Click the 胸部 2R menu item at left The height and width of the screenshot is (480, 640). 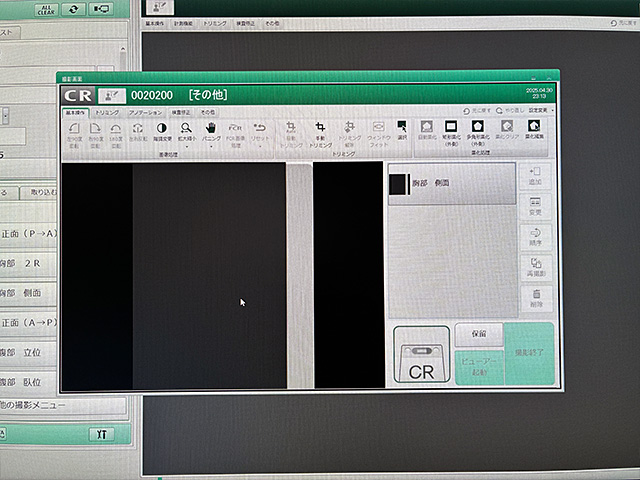point(28,264)
